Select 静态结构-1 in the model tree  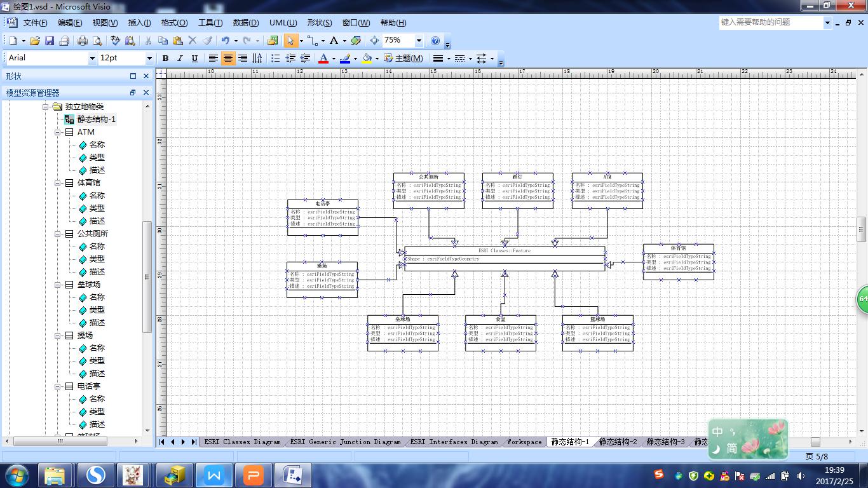(96, 119)
